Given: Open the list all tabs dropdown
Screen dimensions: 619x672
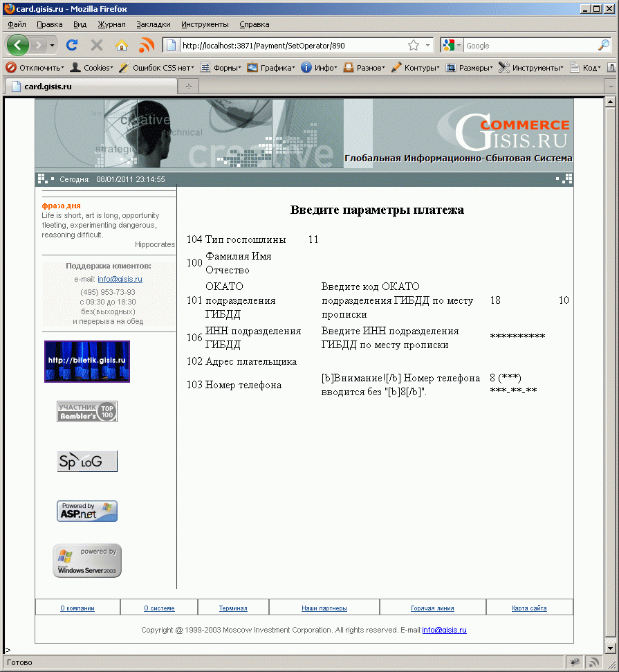Looking at the screenshot, I should coord(611,87).
